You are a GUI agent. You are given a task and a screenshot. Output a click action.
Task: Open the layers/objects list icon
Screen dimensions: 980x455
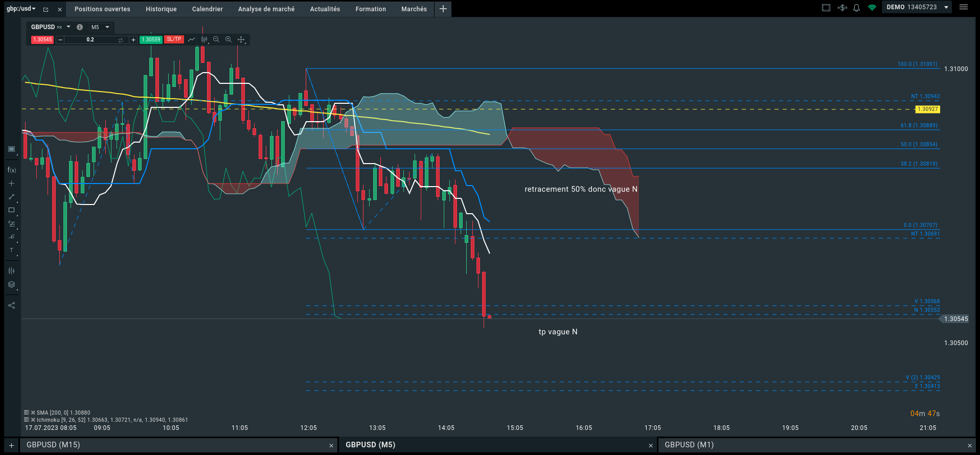pyautogui.click(x=11, y=285)
